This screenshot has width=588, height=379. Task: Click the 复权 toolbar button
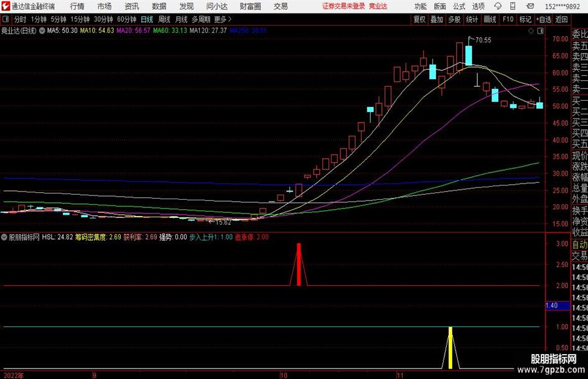(x=419, y=19)
